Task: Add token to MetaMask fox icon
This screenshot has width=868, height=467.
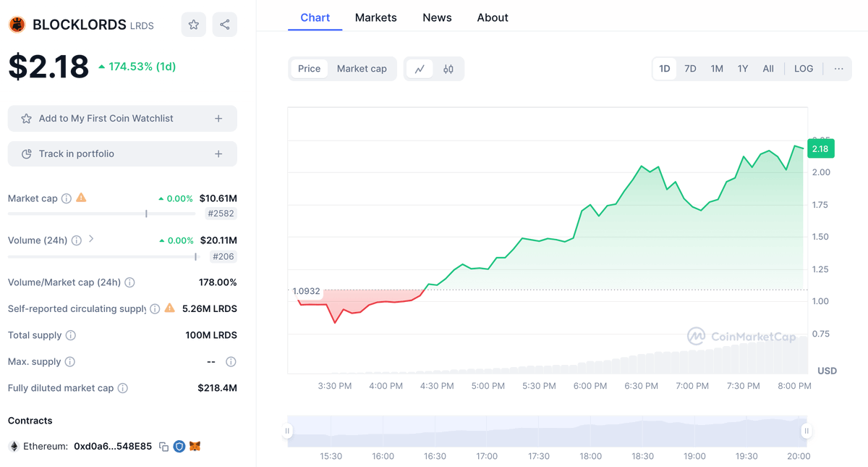Action: point(195,447)
